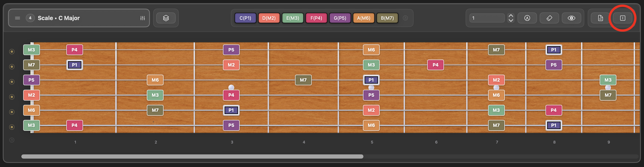Click the horizontal fretboard scrollbar thumb
Screen dimensions: 644x167
[192, 156]
